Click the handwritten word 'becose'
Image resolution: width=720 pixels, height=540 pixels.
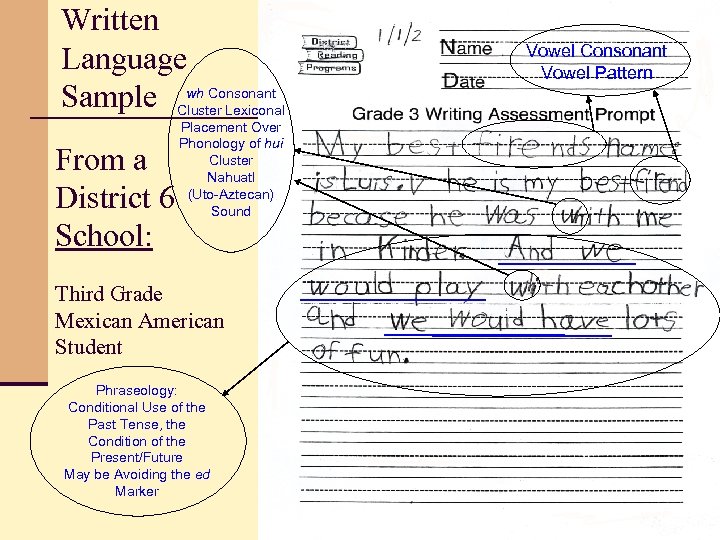point(359,216)
